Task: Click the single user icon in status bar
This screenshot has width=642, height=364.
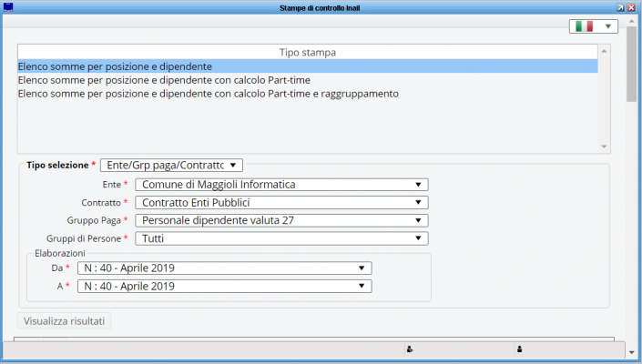Action: (x=519, y=349)
